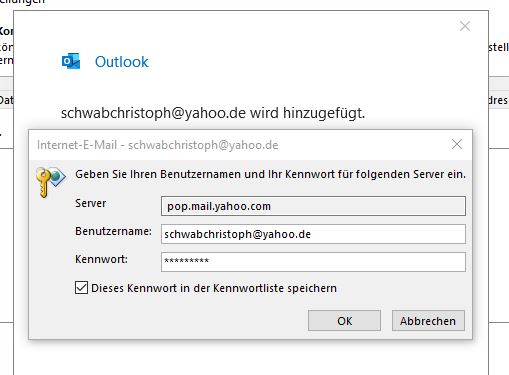Click the Outlook logo icon
This screenshot has width=509, height=375.
point(71,61)
